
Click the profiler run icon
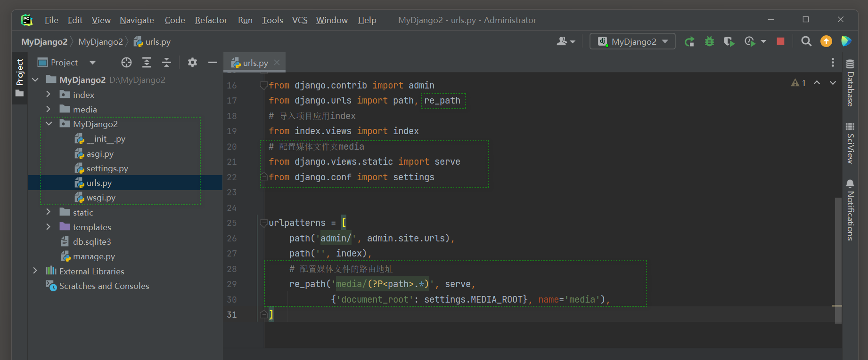tap(750, 41)
